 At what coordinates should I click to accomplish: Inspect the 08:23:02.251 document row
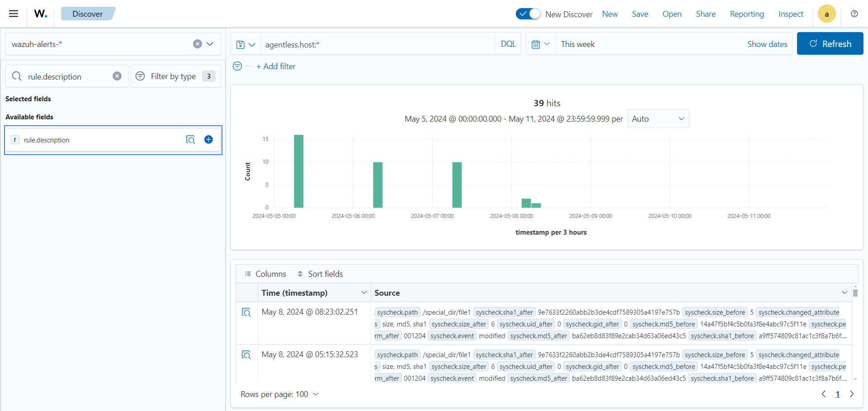pyautogui.click(x=246, y=312)
